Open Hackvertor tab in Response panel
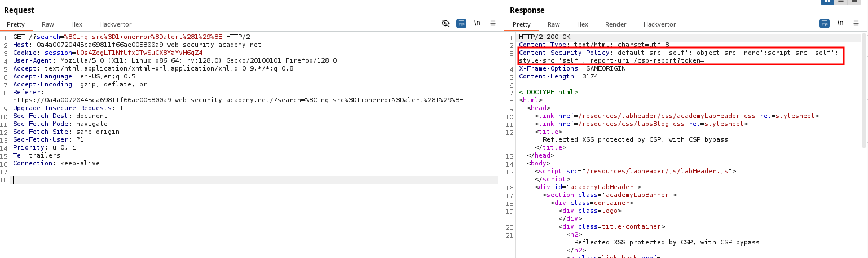This screenshot has height=258, width=868. 659,24
